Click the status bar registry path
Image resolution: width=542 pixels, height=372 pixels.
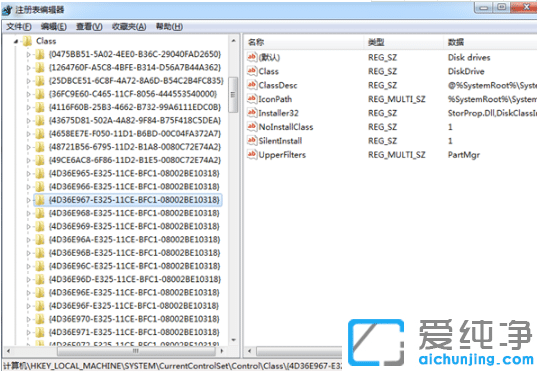pyautogui.click(x=172, y=365)
